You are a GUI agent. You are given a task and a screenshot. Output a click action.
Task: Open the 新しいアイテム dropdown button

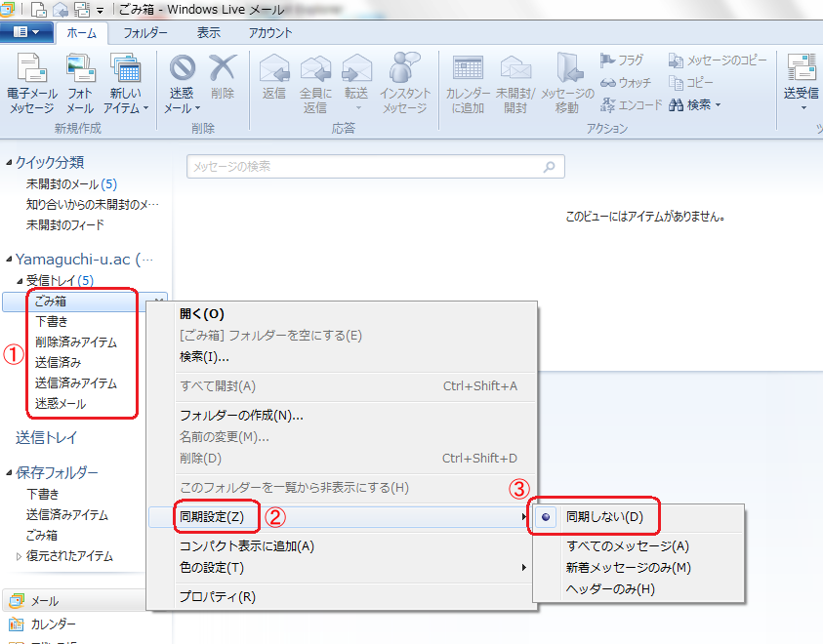125,84
